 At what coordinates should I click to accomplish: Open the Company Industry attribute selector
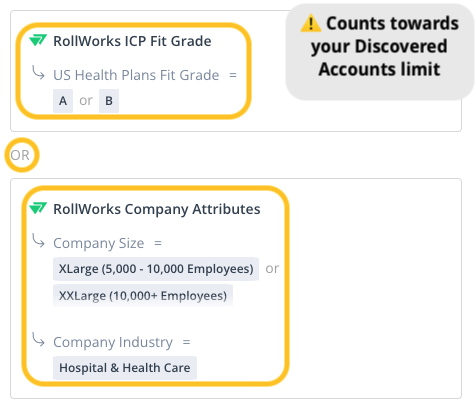pyautogui.click(x=113, y=342)
